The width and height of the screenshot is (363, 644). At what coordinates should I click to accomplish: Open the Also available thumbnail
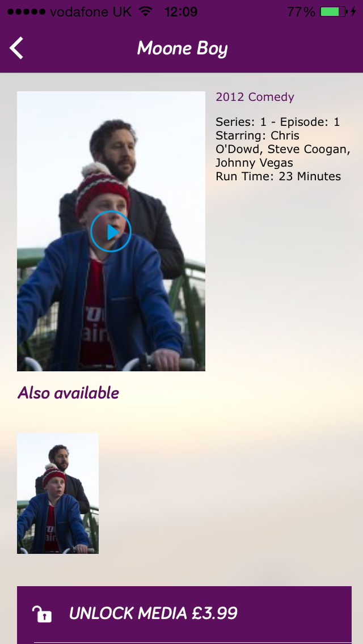[57, 493]
